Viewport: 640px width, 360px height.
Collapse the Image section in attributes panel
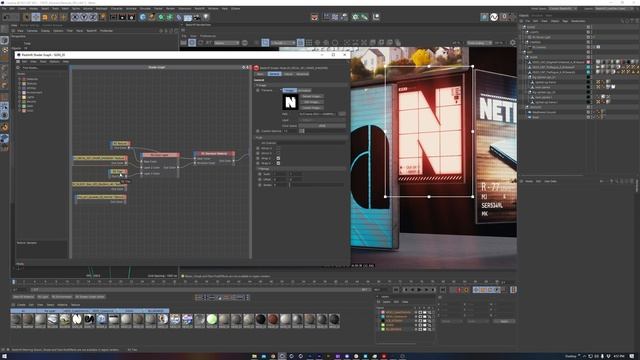(x=257, y=85)
